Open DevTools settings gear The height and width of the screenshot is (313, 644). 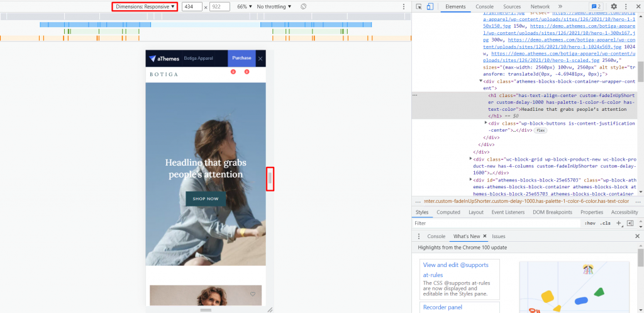[614, 6]
